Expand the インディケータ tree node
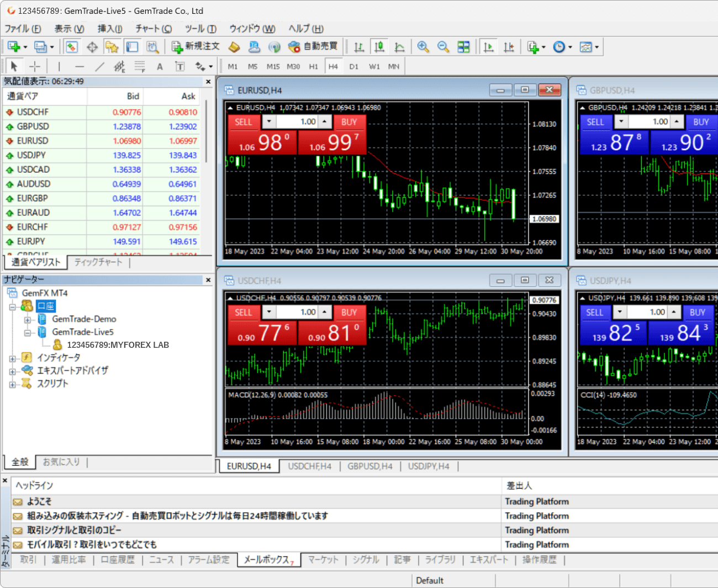The width and height of the screenshot is (718, 588). click(x=12, y=358)
